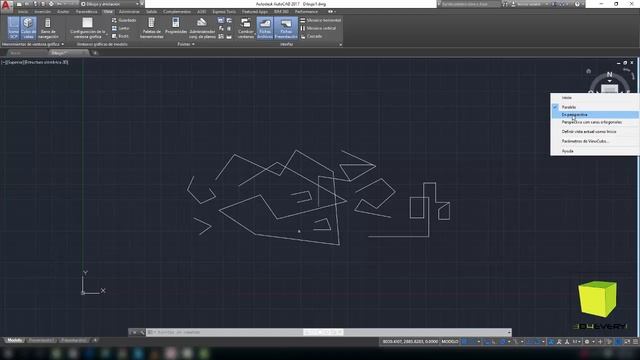Open the status bar customization menu icon
Image resolution: width=640 pixels, height=360 pixels.
coord(635,342)
